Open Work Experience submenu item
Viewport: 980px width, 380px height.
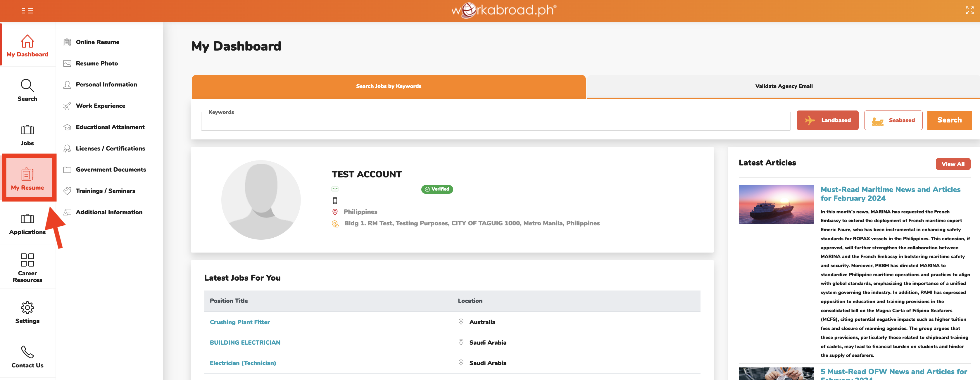pos(101,106)
